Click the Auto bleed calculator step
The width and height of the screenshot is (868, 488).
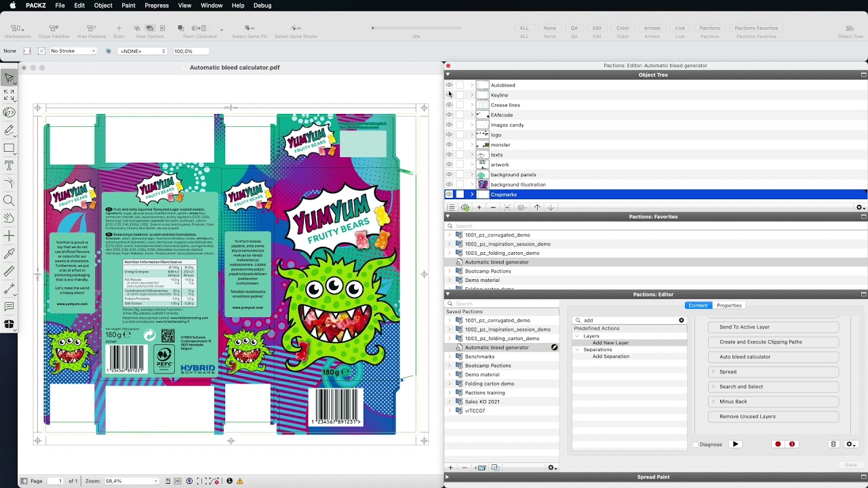tap(774, 357)
